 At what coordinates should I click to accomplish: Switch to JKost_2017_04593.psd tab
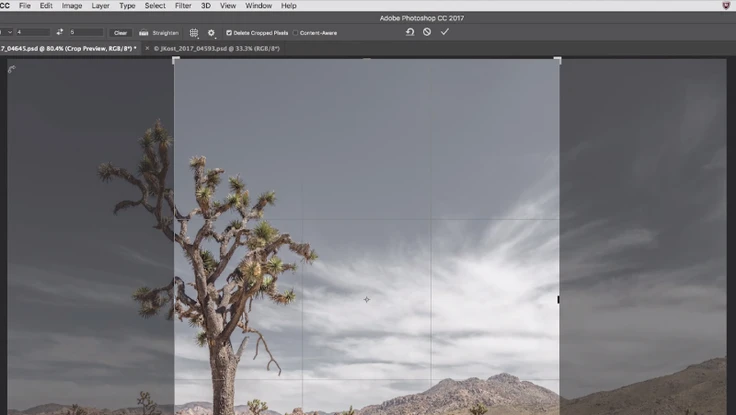pyautogui.click(x=216, y=48)
